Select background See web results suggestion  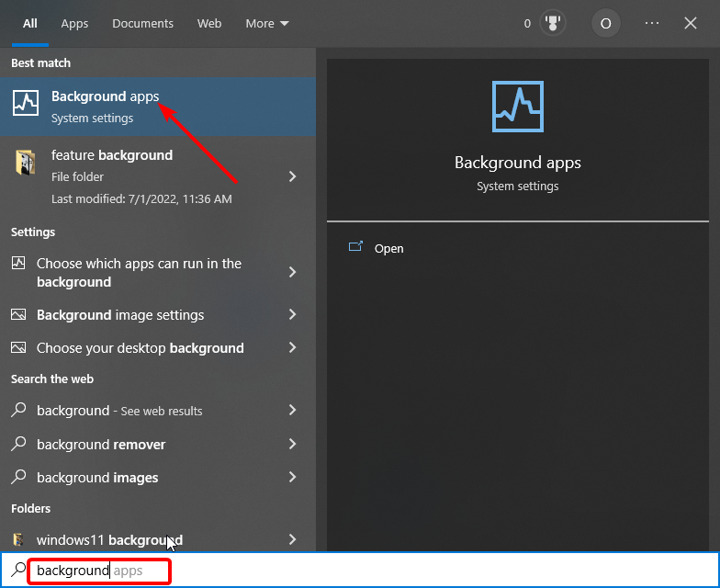[x=158, y=410]
